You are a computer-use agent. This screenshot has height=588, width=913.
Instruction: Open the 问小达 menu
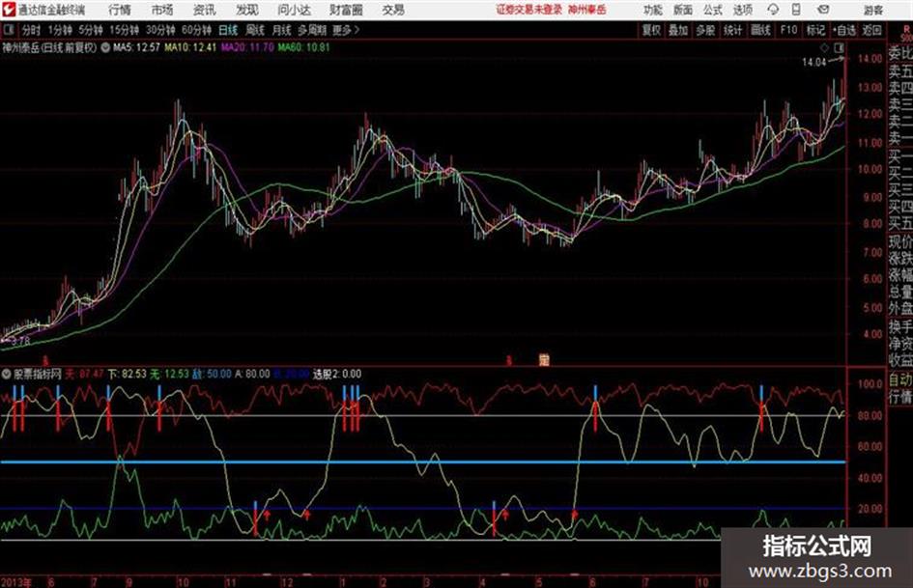point(294,10)
